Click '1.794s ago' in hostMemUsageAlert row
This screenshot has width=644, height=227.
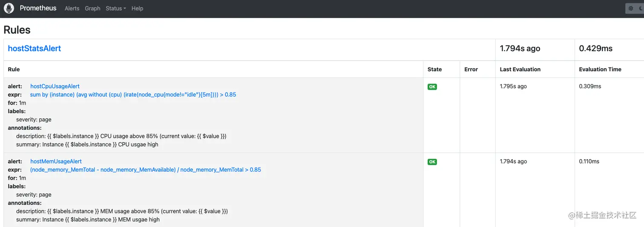[x=513, y=161]
